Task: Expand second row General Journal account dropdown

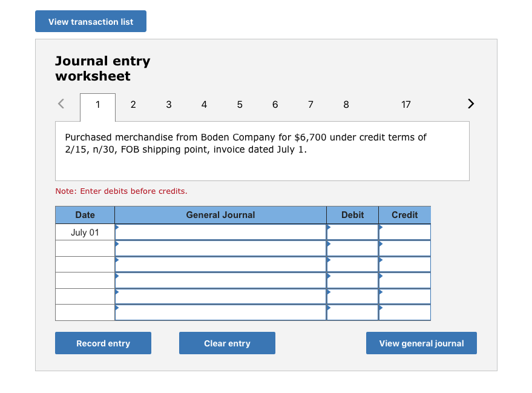Action: click(x=220, y=248)
